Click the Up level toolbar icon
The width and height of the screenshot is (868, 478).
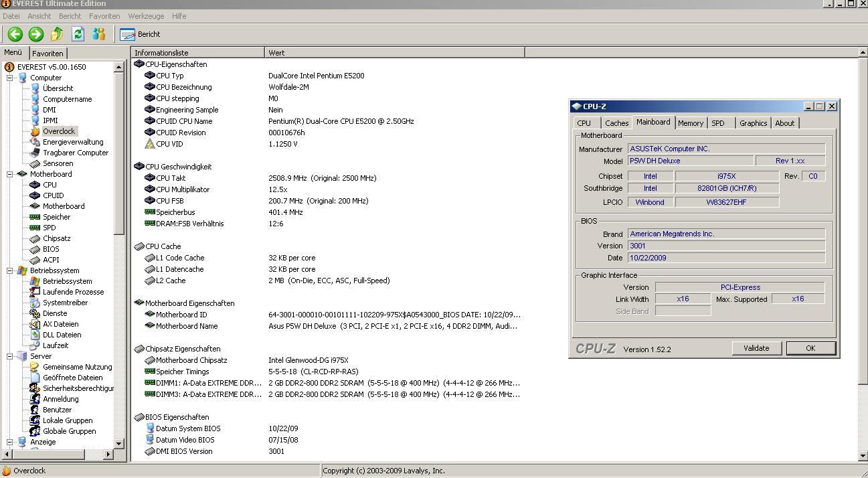click(57, 34)
